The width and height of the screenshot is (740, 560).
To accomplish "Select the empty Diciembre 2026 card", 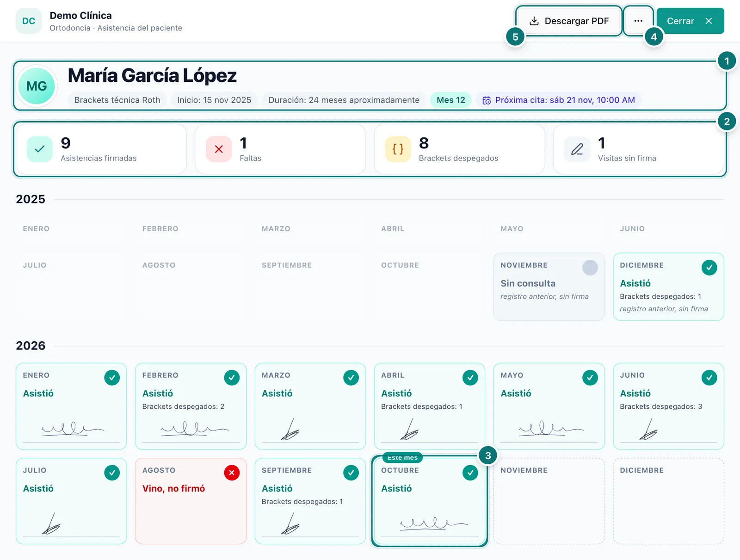I will click(668, 501).
